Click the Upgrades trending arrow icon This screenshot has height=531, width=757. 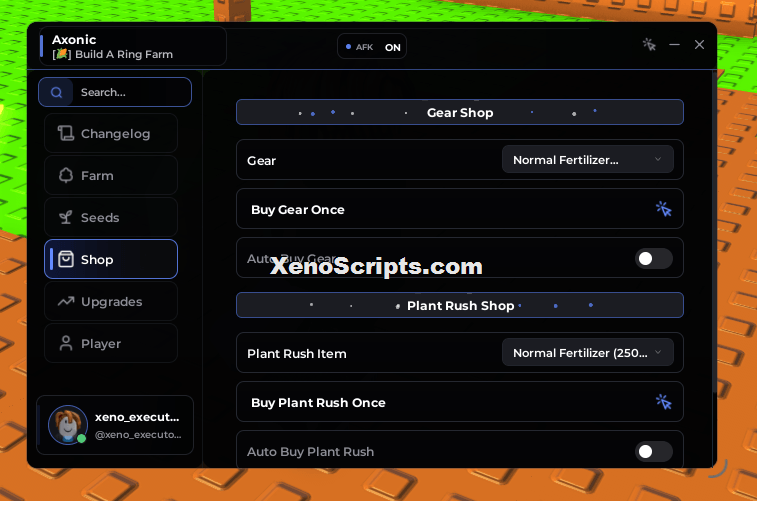click(66, 301)
